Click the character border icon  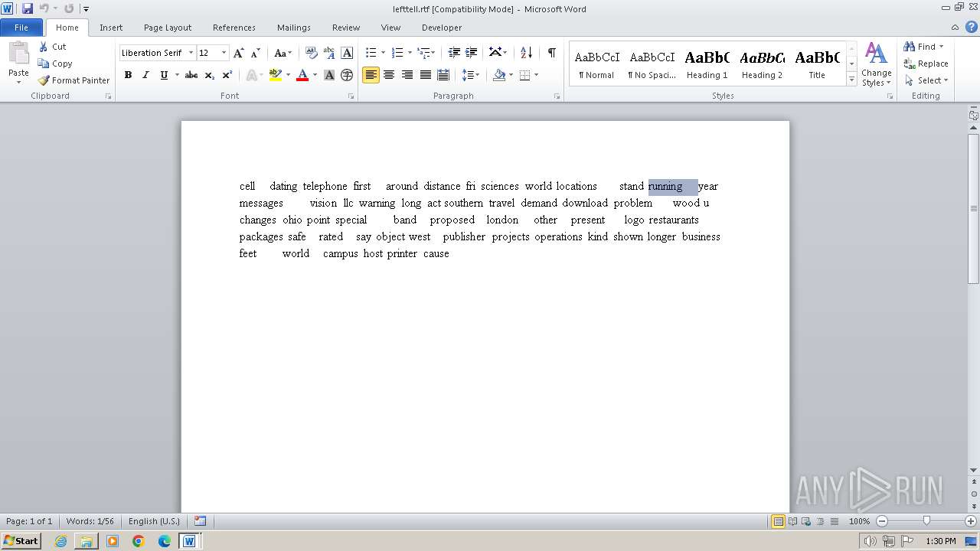coord(347,53)
